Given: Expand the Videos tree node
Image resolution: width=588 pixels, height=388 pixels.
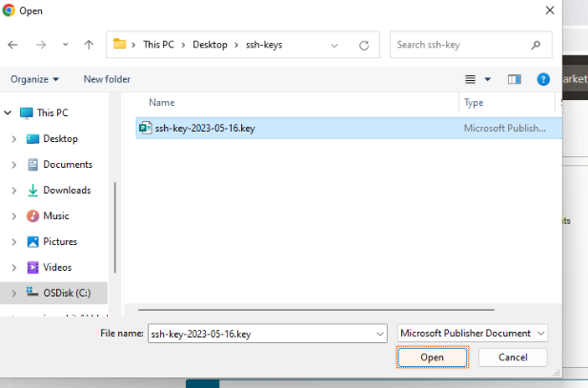Looking at the screenshot, I should [14, 268].
